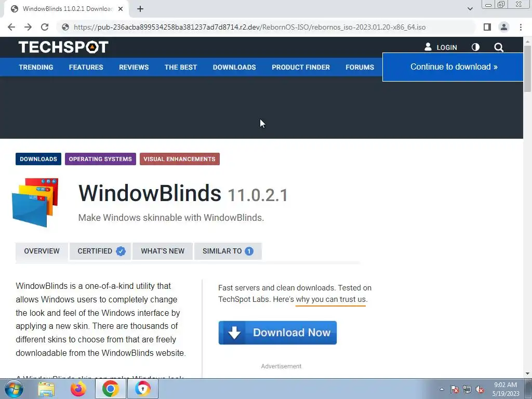Open Chrome three-dot menu

pos(521,27)
